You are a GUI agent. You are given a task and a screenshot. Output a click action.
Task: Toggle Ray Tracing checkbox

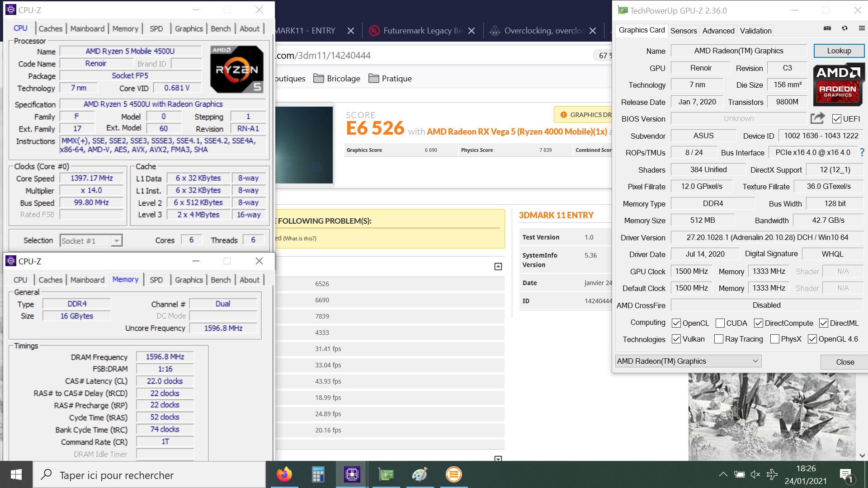[x=719, y=339]
